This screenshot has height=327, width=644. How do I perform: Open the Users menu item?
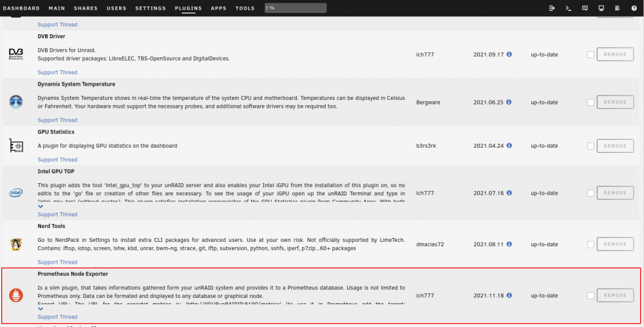117,8
